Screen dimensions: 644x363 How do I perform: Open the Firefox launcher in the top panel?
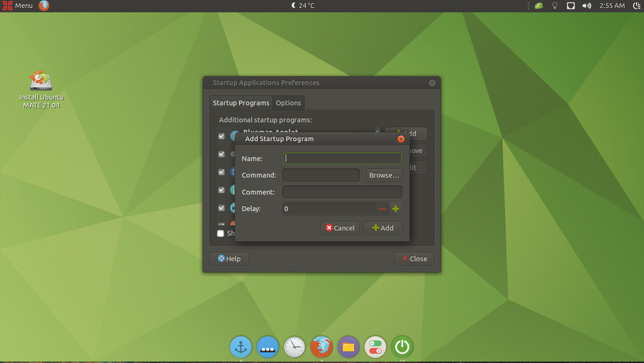(44, 6)
